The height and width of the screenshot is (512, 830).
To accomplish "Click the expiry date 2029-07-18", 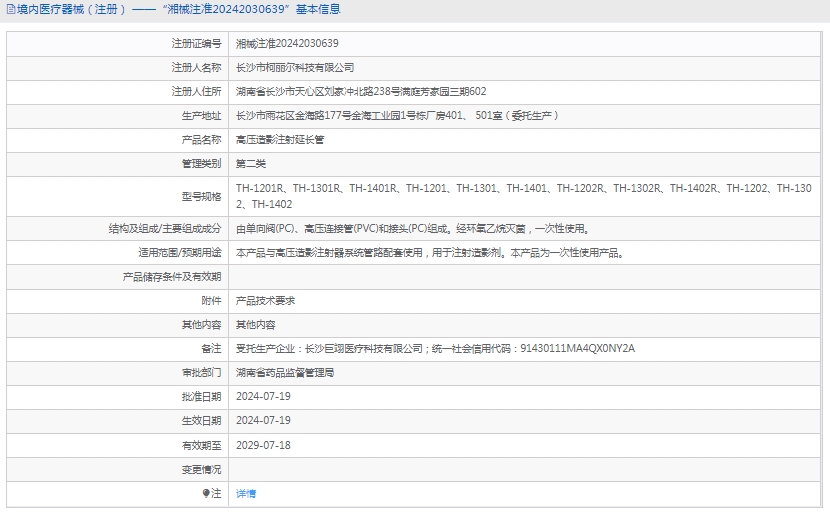I will tap(263, 445).
